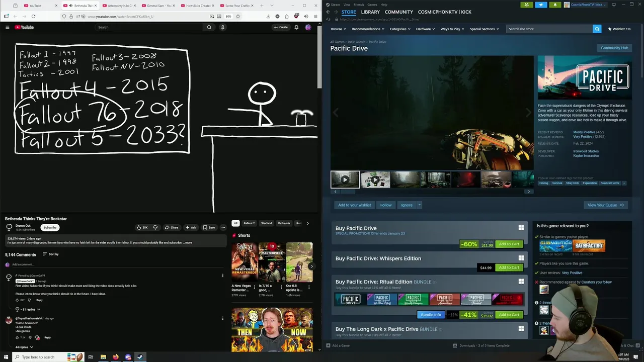The height and width of the screenshot is (362, 644).
Task: View Your Queue on Steam
Action: (x=606, y=205)
